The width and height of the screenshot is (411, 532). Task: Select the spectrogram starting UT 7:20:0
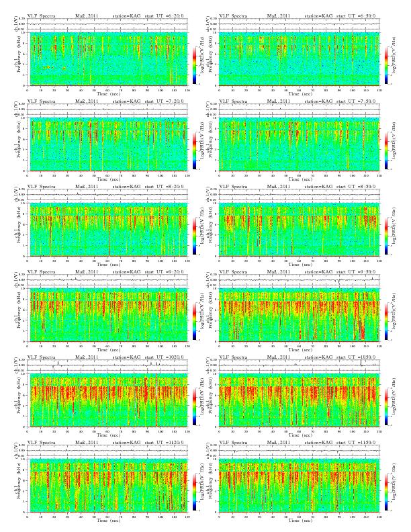107,144
